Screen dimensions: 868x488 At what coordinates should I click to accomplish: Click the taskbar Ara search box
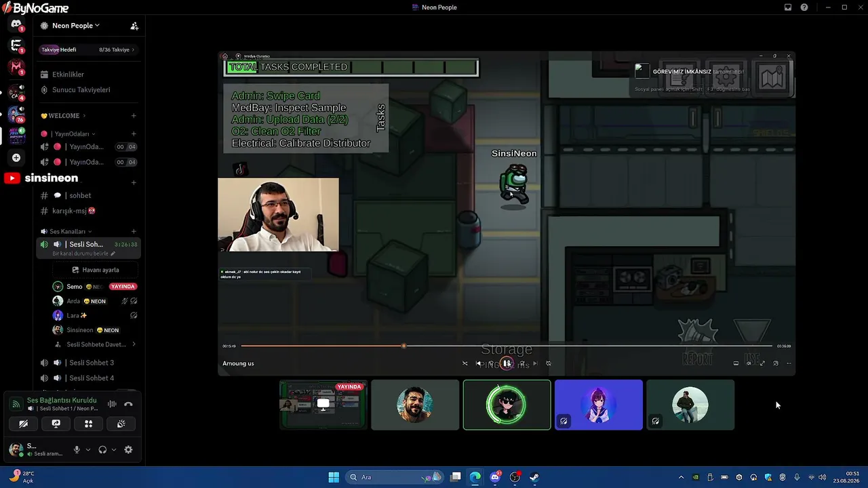pyautogui.click(x=395, y=477)
